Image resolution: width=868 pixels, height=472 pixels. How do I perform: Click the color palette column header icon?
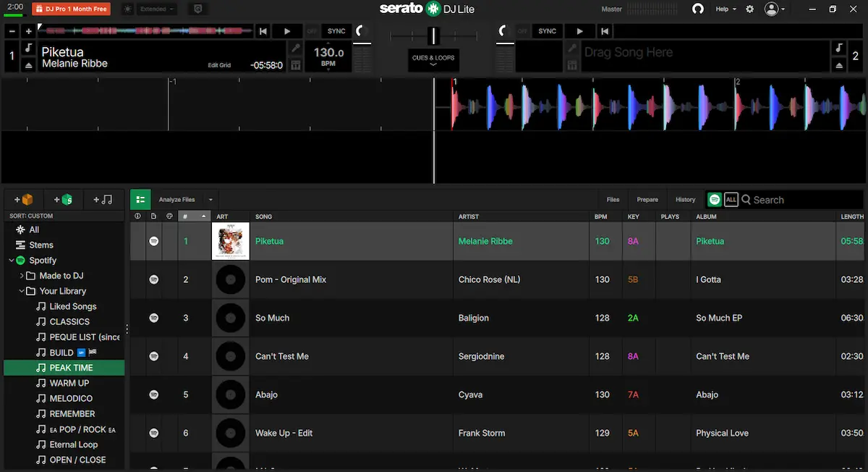click(x=169, y=216)
